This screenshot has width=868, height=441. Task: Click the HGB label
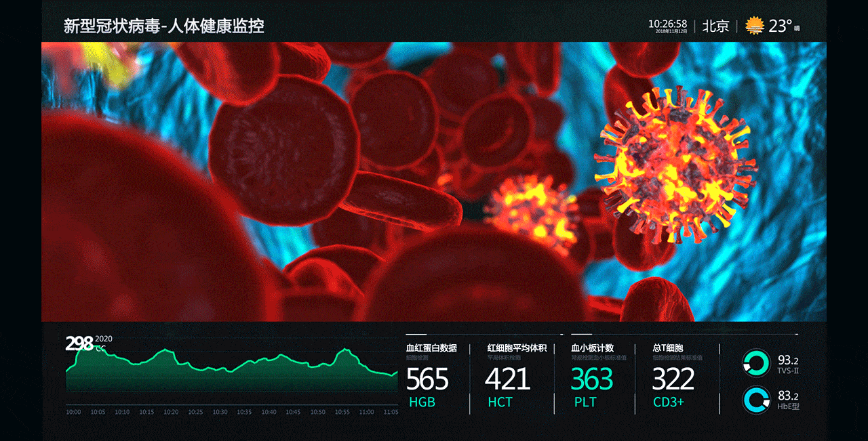tap(422, 402)
